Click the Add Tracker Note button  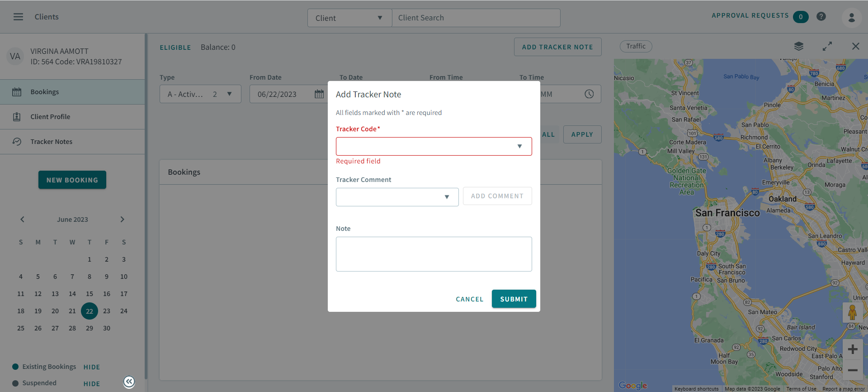557,47
